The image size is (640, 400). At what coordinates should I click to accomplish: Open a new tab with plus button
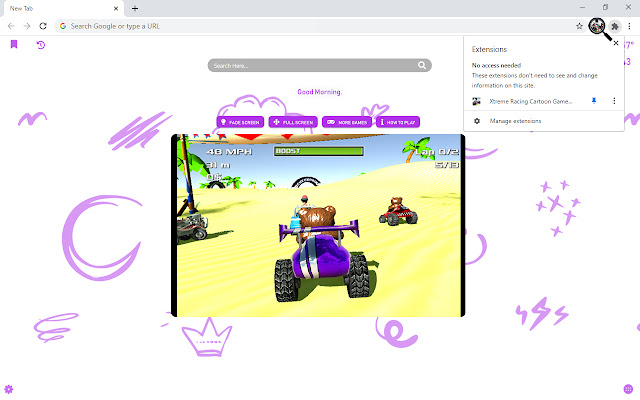pyautogui.click(x=135, y=8)
